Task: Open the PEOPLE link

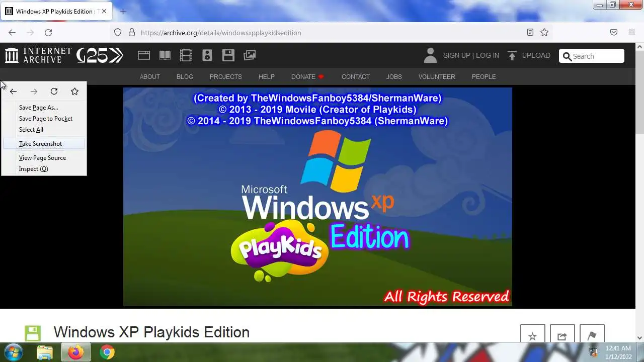Action: tap(484, 77)
